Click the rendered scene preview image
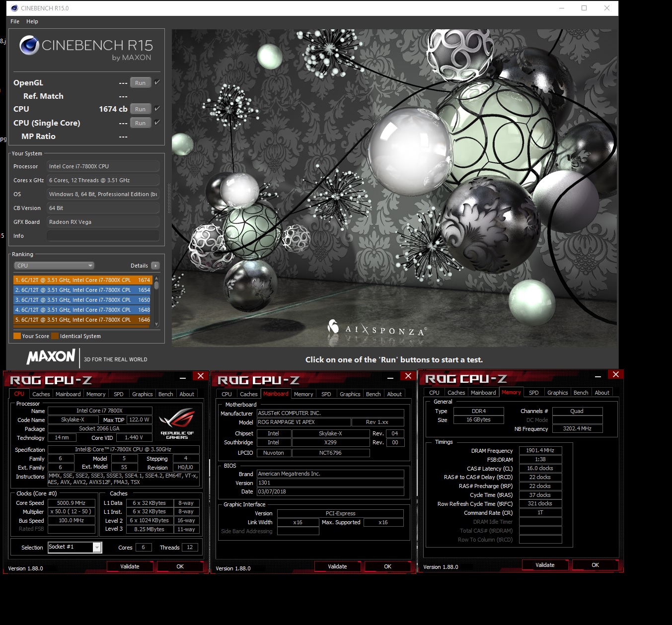 coord(395,188)
